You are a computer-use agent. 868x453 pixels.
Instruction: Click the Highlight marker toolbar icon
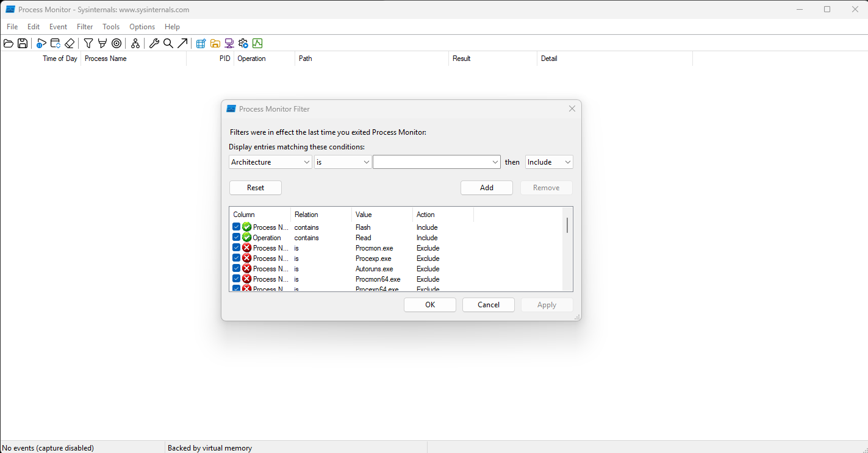(x=102, y=43)
